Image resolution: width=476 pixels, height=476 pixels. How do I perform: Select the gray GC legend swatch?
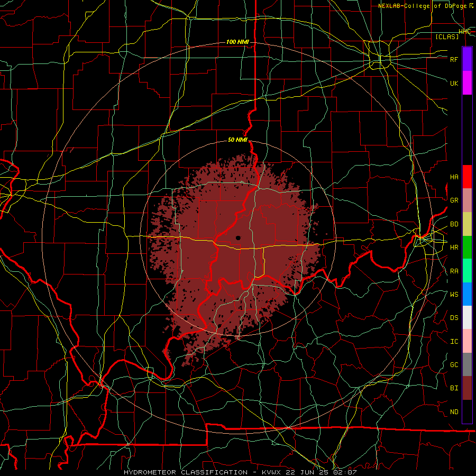tap(467, 364)
